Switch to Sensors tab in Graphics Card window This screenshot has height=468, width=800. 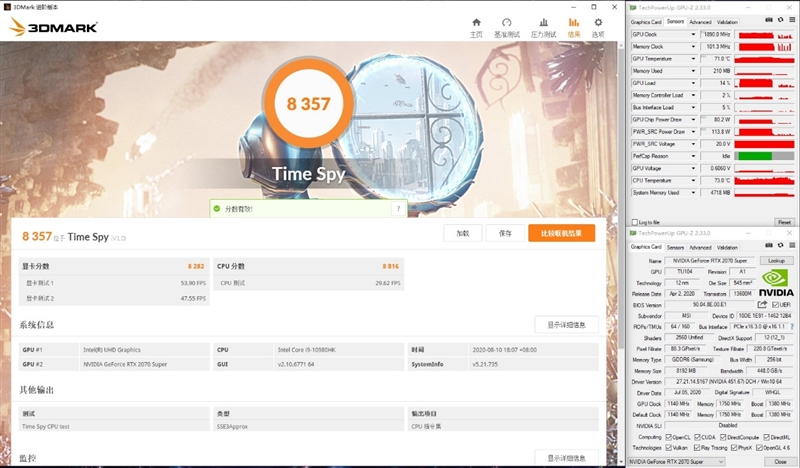click(x=675, y=248)
